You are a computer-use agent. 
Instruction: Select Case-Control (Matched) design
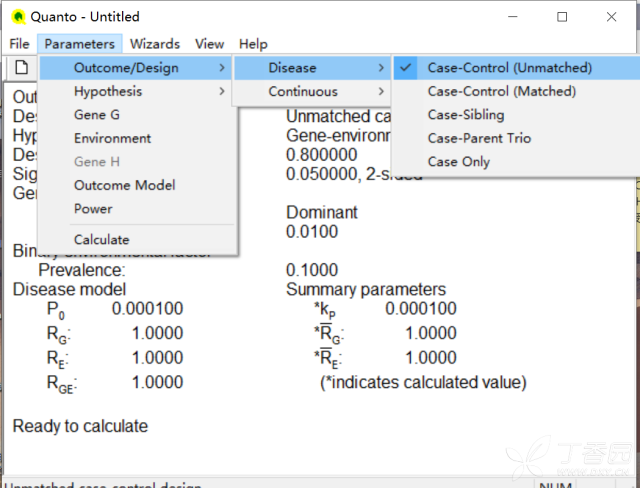coord(516,91)
